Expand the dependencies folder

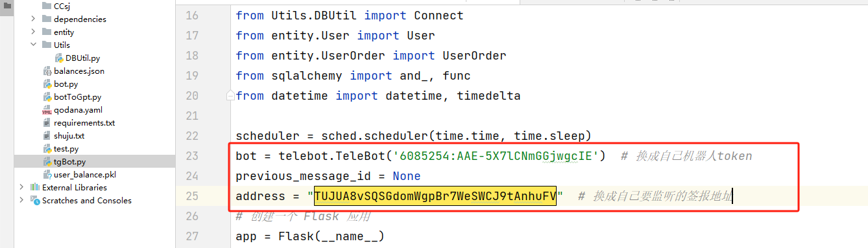coord(34,19)
